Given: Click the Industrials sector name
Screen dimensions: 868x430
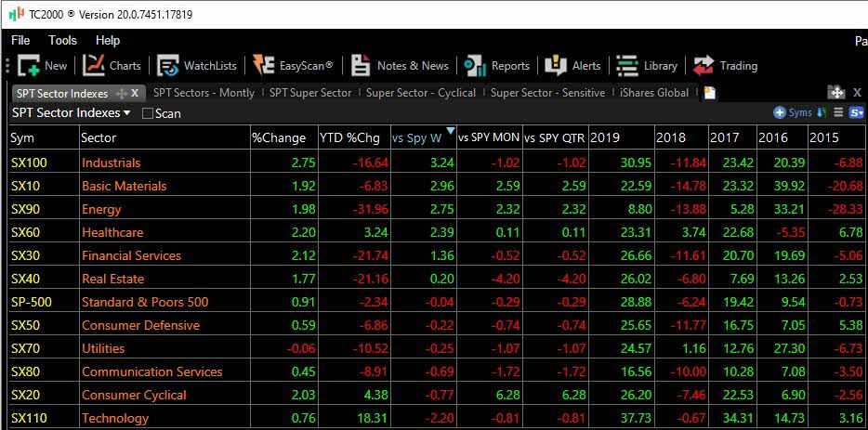Looking at the screenshot, I should [x=112, y=163].
